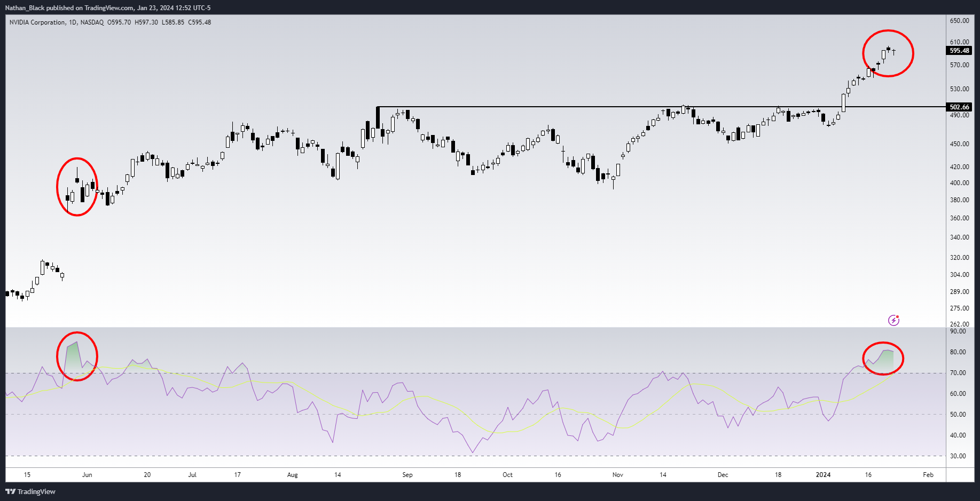Click the 490.00 price axis label

point(959,115)
